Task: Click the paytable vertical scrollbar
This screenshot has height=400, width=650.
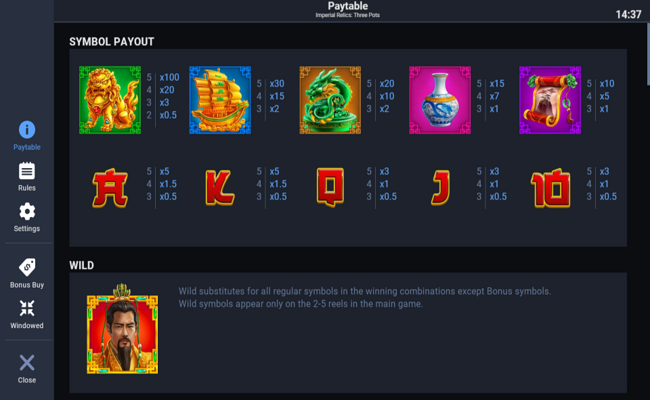Action: click(648, 54)
